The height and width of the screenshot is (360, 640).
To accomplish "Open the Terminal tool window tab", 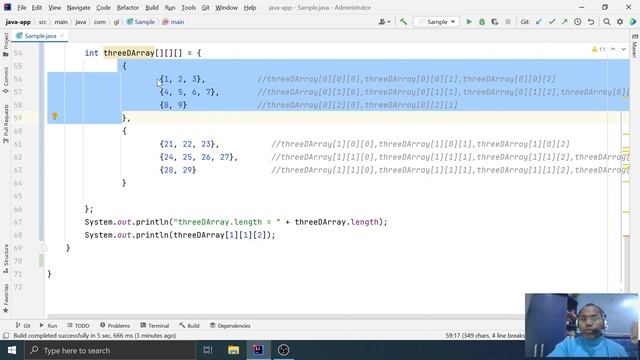I will tap(155, 325).
